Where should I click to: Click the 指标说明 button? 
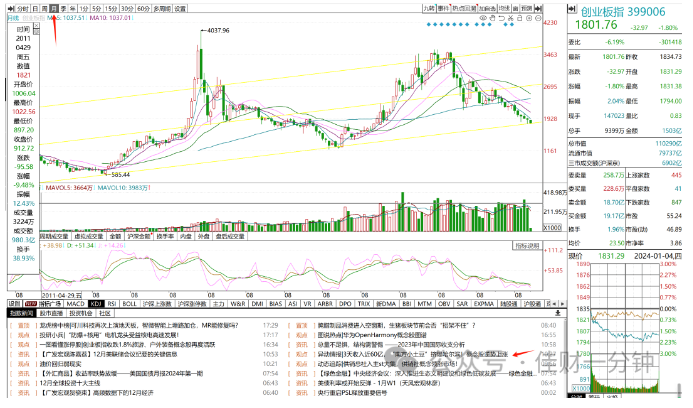[x=526, y=246]
